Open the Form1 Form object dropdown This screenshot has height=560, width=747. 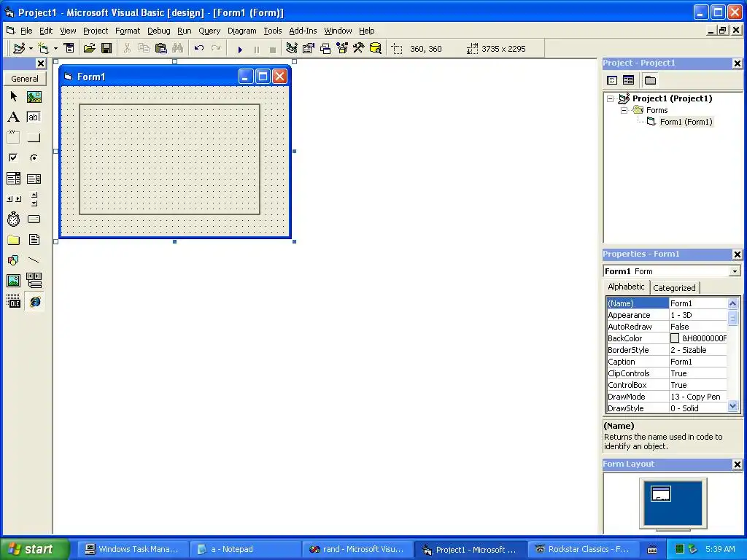(x=735, y=271)
